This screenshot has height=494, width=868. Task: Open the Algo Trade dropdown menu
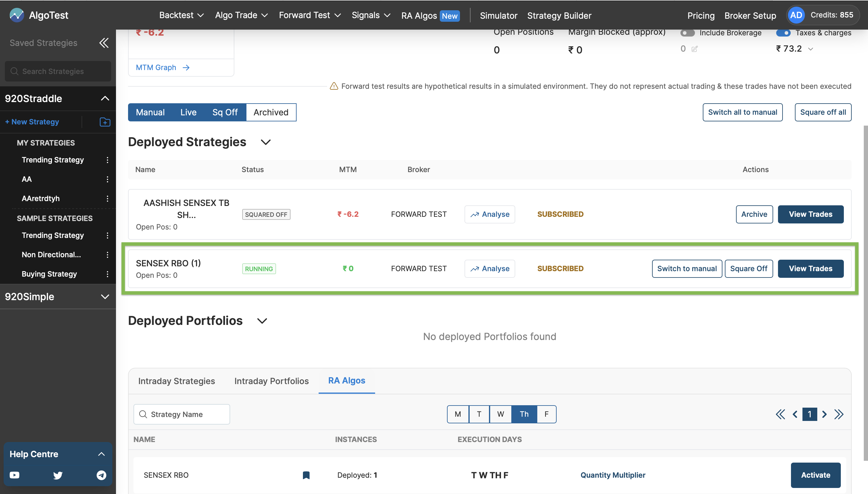[241, 15]
